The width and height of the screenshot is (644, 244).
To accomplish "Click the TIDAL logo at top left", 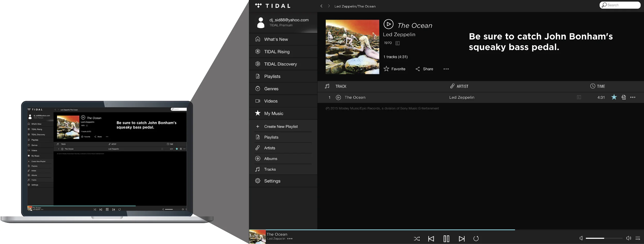I will [x=273, y=6].
